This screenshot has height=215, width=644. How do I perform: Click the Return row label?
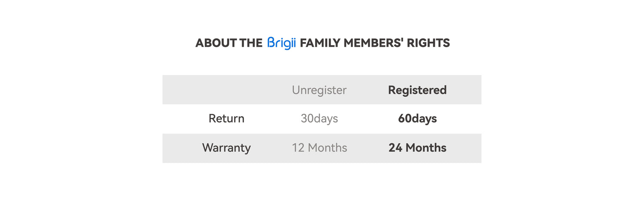(x=226, y=119)
